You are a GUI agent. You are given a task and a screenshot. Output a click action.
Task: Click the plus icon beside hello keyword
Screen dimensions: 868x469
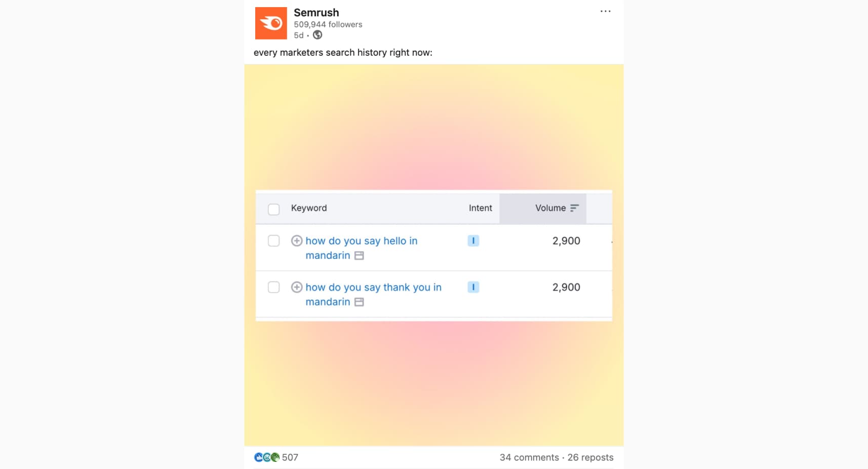[297, 241]
